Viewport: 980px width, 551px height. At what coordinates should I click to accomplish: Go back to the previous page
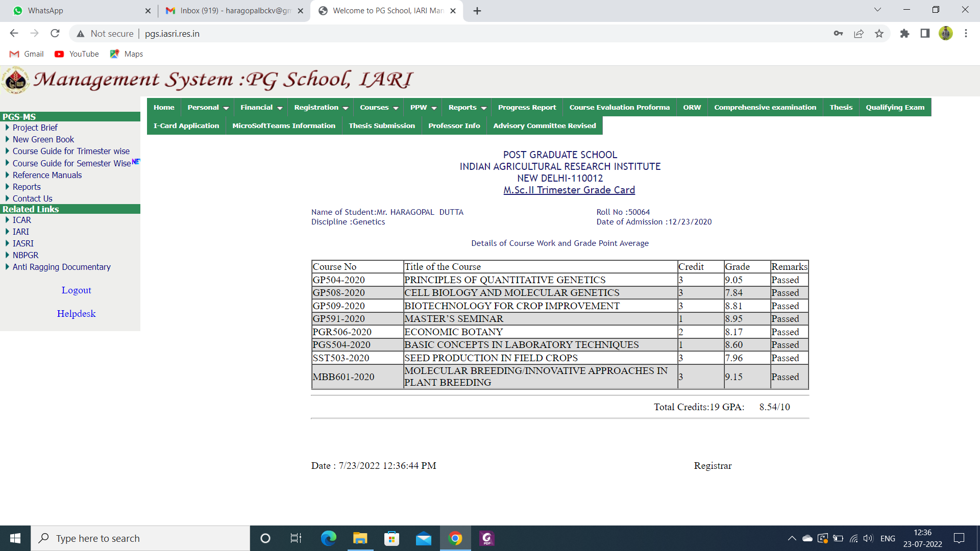pyautogui.click(x=14, y=33)
